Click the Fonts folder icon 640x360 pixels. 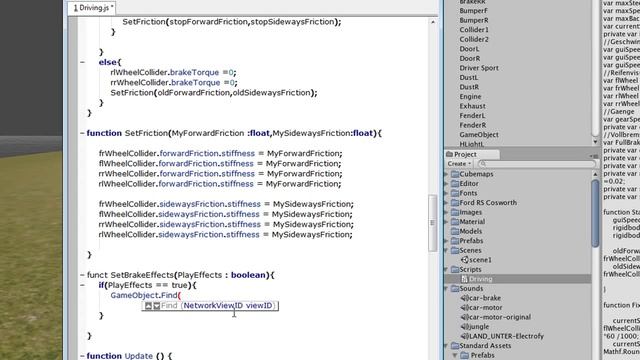pyautogui.click(x=455, y=193)
